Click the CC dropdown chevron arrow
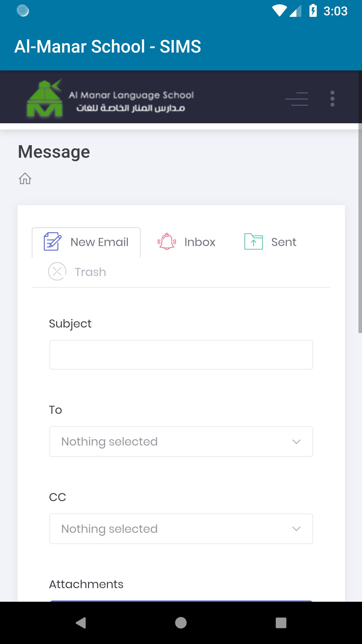This screenshot has width=362, height=644. click(x=296, y=529)
